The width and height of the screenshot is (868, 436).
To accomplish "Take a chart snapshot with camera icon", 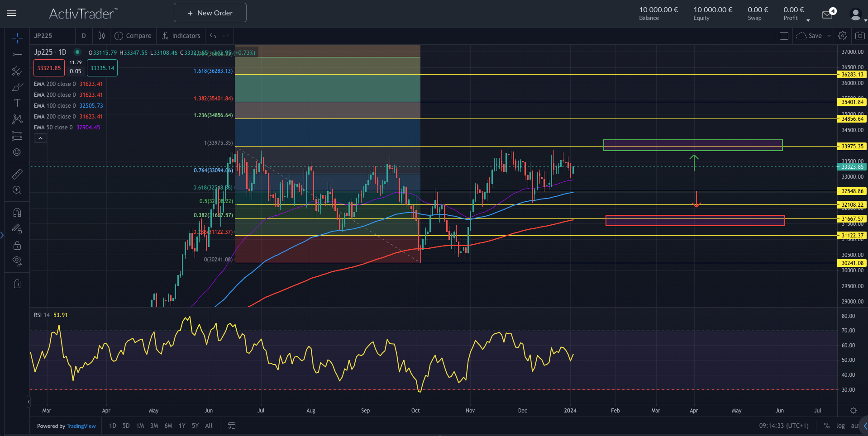I will click(x=860, y=36).
